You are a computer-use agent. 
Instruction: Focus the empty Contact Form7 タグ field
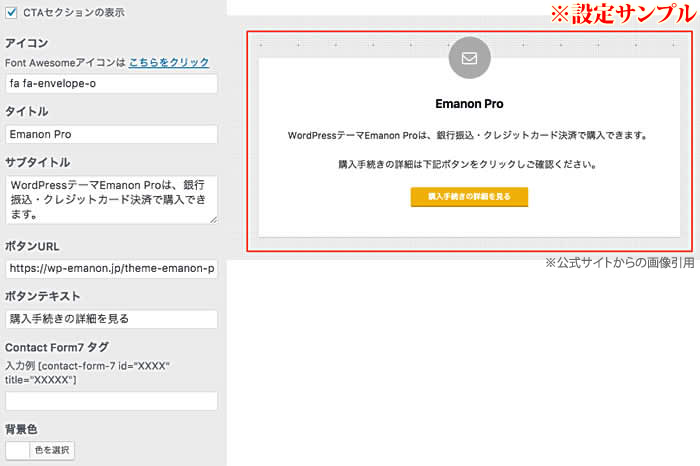pyautogui.click(x=111, y=401)
